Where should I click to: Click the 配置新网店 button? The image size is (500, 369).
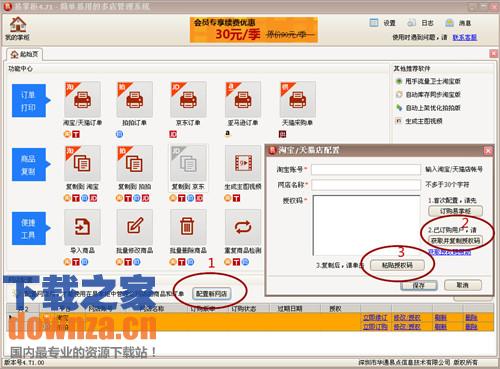(x=211, y=294)
